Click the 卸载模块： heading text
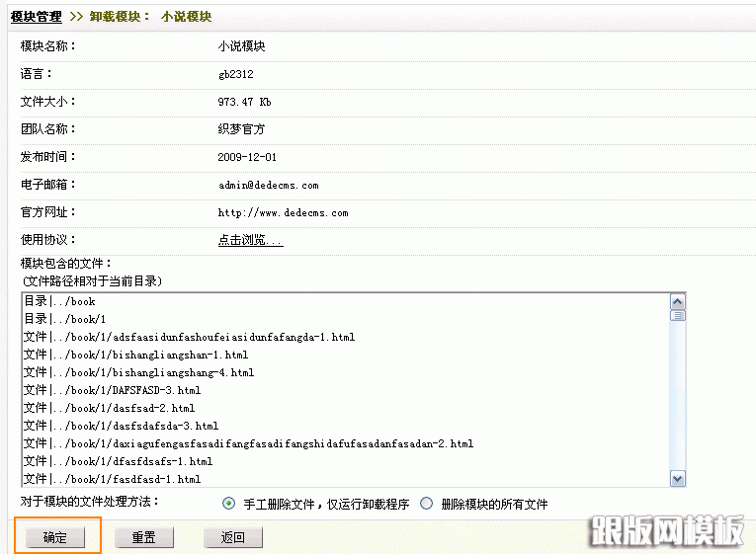The image size is (756, 554). 120,17
